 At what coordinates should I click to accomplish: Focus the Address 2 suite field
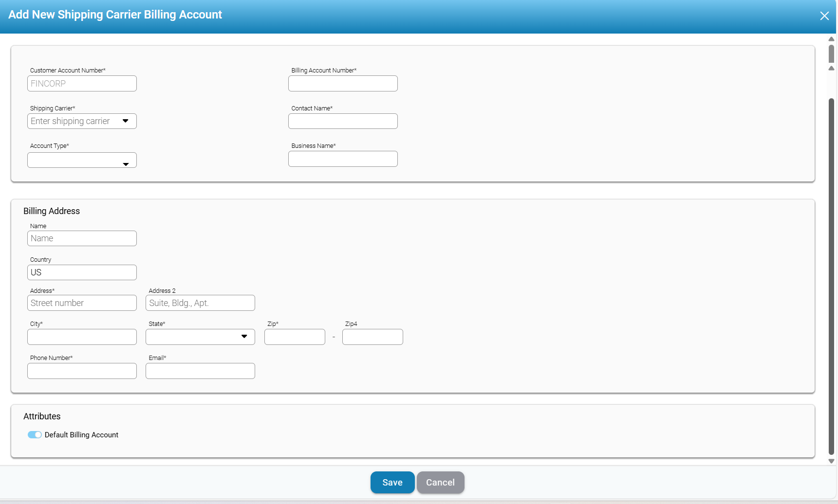click(x=200, y=303)
